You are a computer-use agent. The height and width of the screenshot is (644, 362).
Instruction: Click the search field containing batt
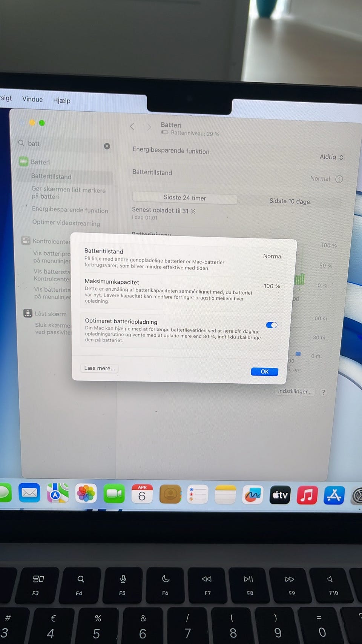click(64, 144)
